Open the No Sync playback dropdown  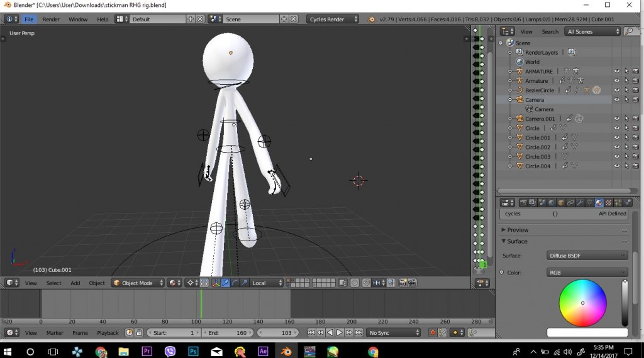394,333
